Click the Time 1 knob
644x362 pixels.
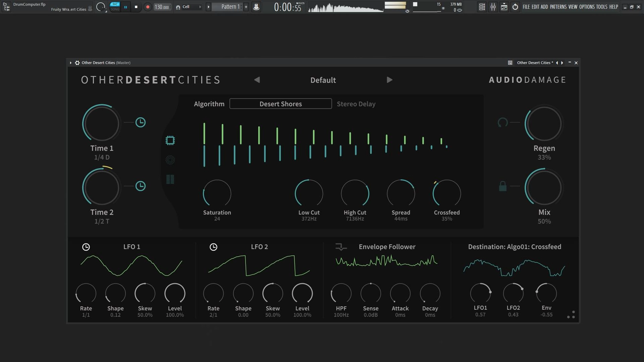click(101, 123)
